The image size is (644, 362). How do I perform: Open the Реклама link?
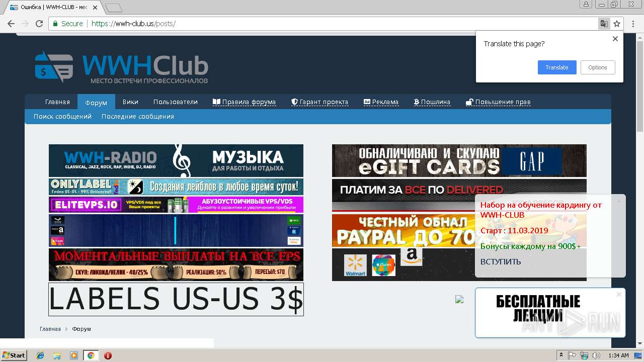381,102
